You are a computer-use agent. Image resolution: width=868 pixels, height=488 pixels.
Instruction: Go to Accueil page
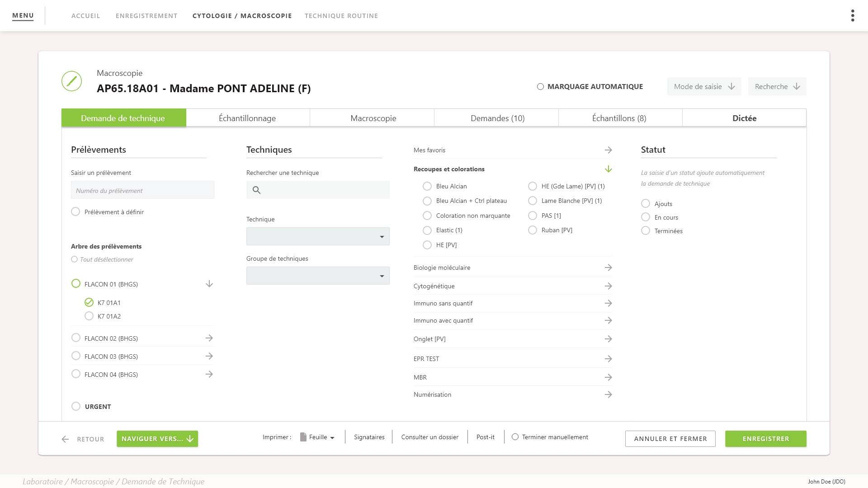(86, 16)
